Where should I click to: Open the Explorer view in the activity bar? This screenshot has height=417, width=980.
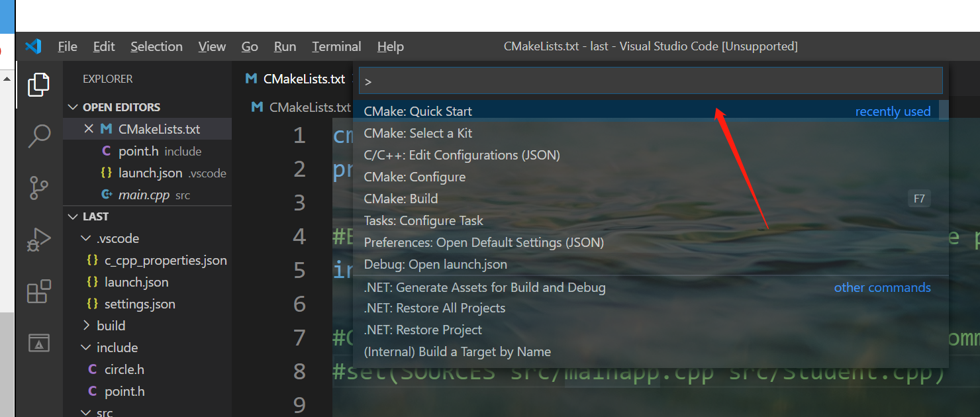38,84
